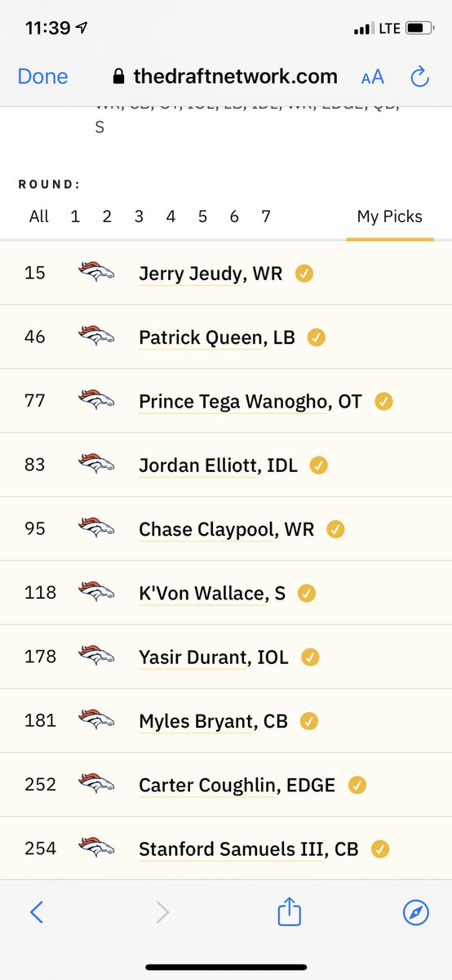Tap Done to close the browser
The image size is (452, 980).
(42, 77)
